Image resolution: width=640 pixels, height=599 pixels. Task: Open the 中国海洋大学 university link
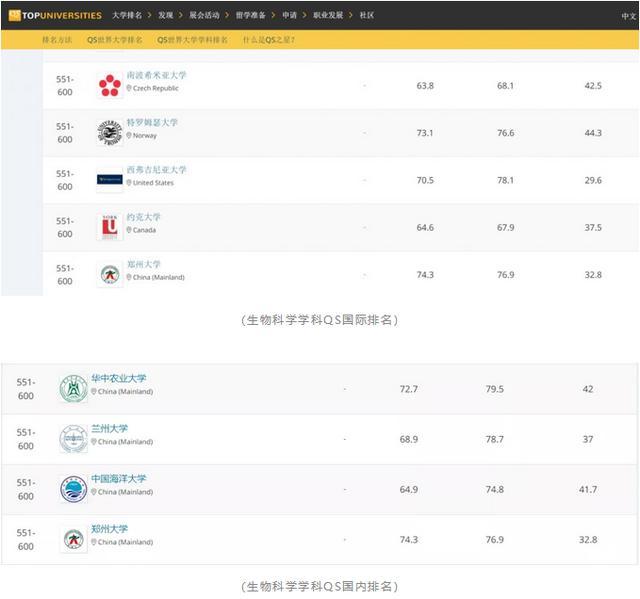118,478
